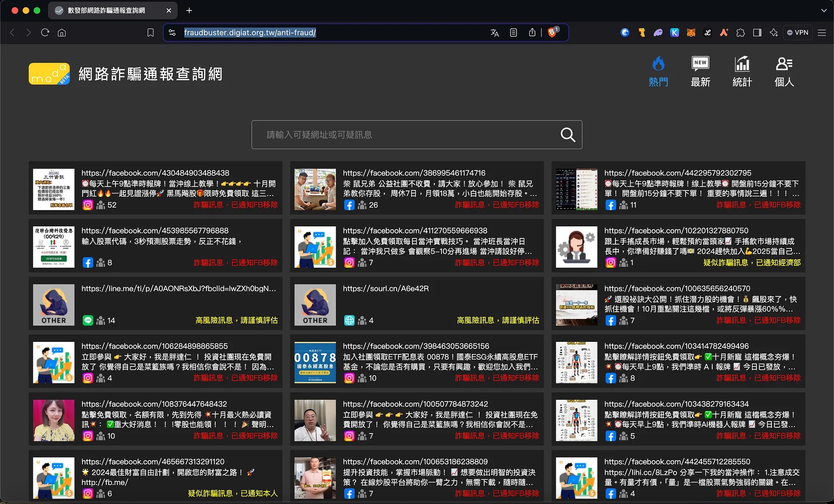Click 疑似詐騙訊息，已通知本人 status label
The width and height of the screenshot is (834, 504).
click(x=233, y=494)
